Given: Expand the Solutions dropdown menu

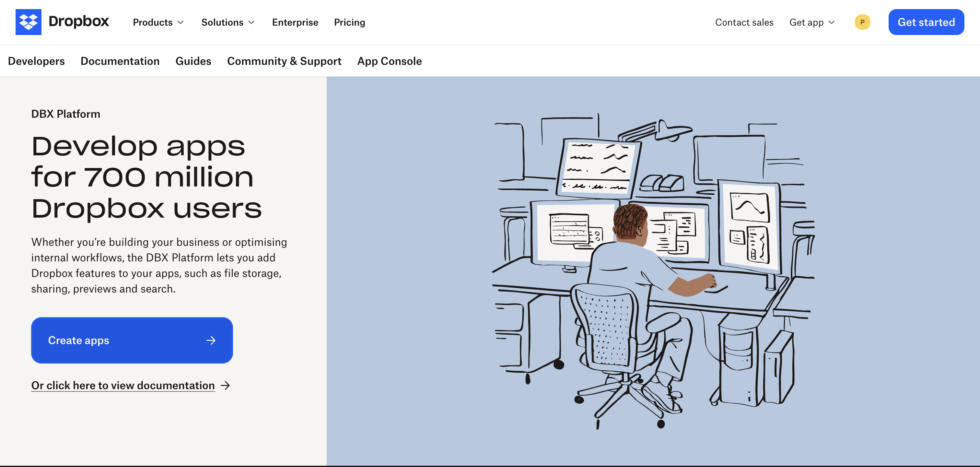Looking at the screenshot, I should click(228, 22).
